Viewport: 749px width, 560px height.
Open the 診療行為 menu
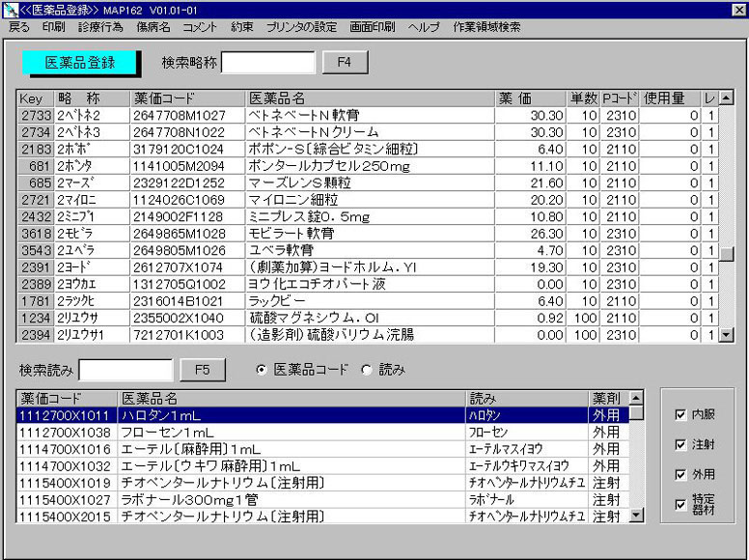tap(99, 27)
